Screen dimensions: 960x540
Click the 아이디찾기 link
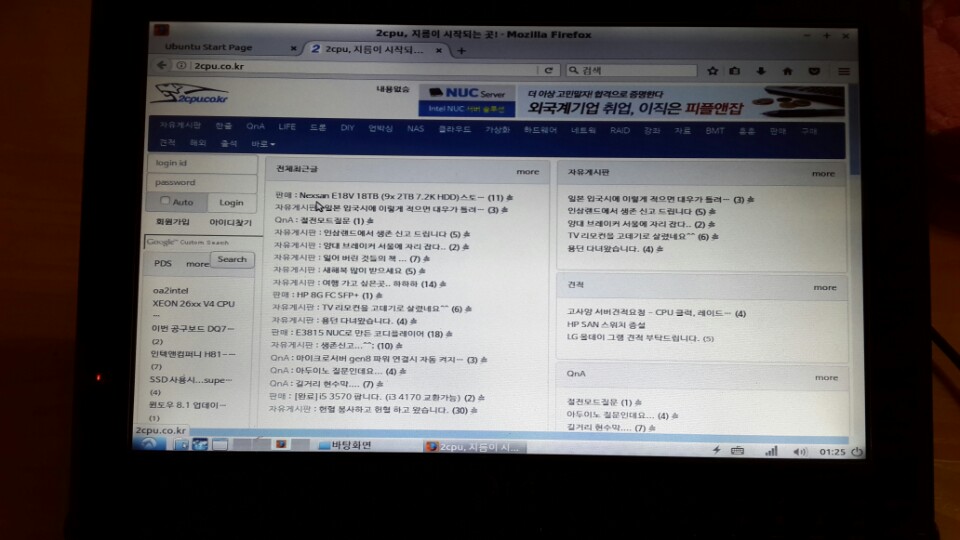pos(230,222)
